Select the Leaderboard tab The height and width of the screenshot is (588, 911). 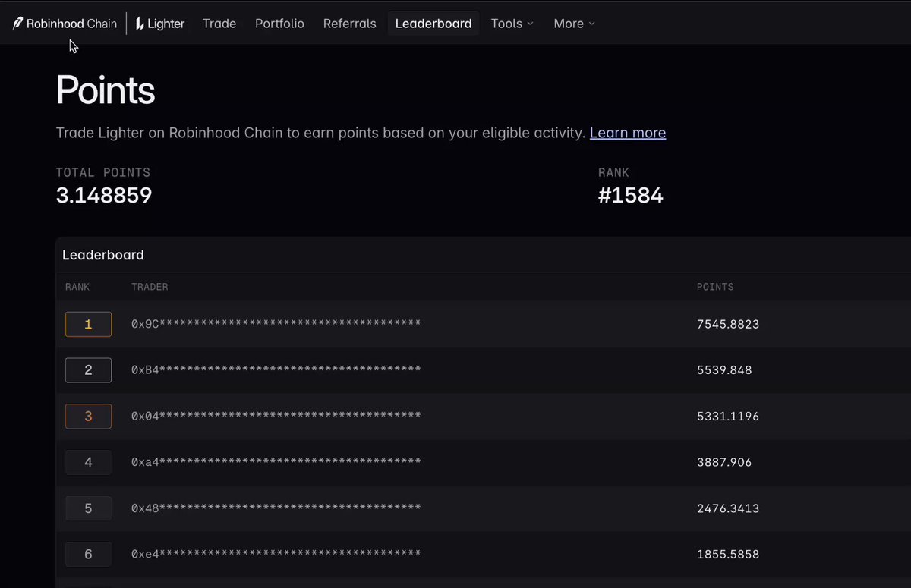[433, 24]
